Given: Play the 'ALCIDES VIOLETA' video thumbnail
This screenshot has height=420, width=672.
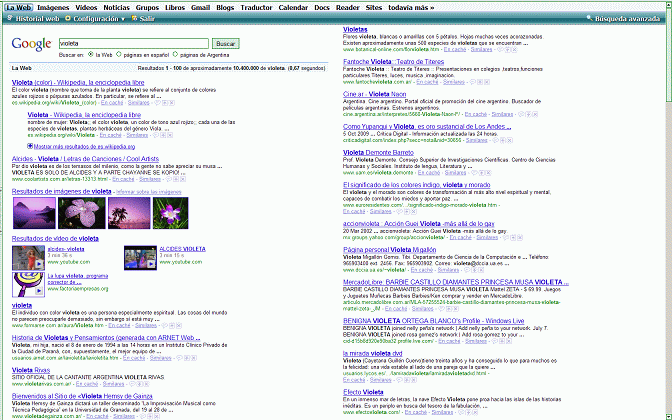Looking at the screenshot, I should 140,258.
